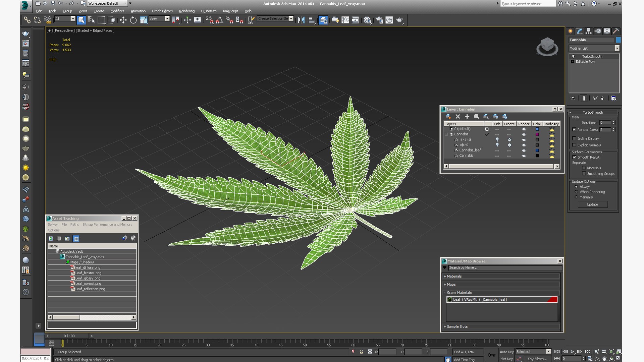Image resolution: width=644 pixels, height=362 pixels.
Task: Enable Explicit Normals checkbox
Action: click(x=574, y=145)
